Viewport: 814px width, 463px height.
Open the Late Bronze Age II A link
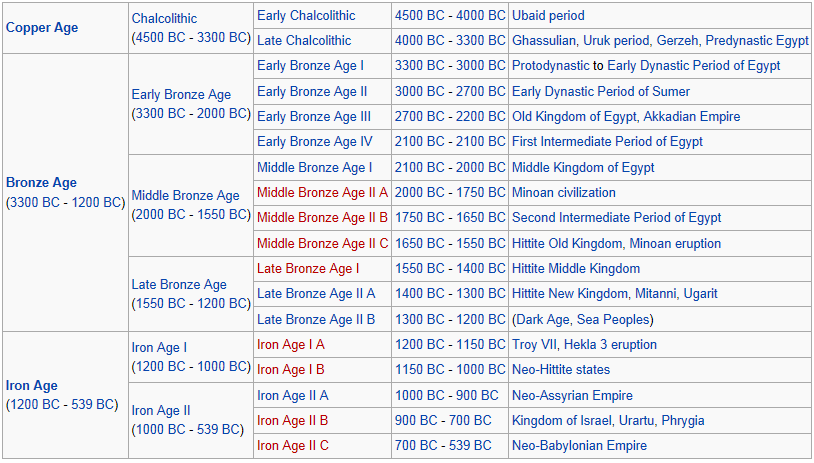[x=316, y=294]
